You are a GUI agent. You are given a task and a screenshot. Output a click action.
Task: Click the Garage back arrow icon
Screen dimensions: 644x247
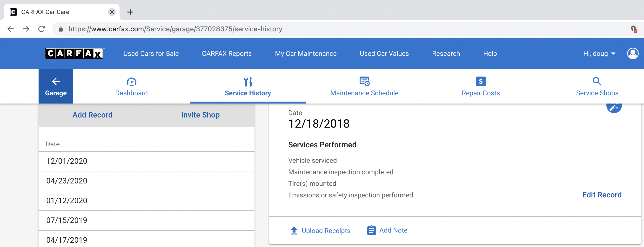pyautogui.click(x=56, y=81)
